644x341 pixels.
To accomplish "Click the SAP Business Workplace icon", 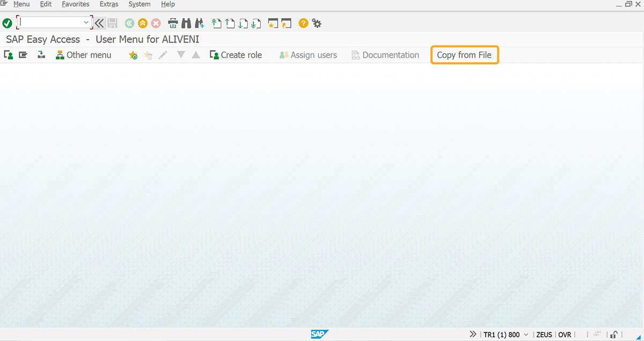I will click(41, 55).
